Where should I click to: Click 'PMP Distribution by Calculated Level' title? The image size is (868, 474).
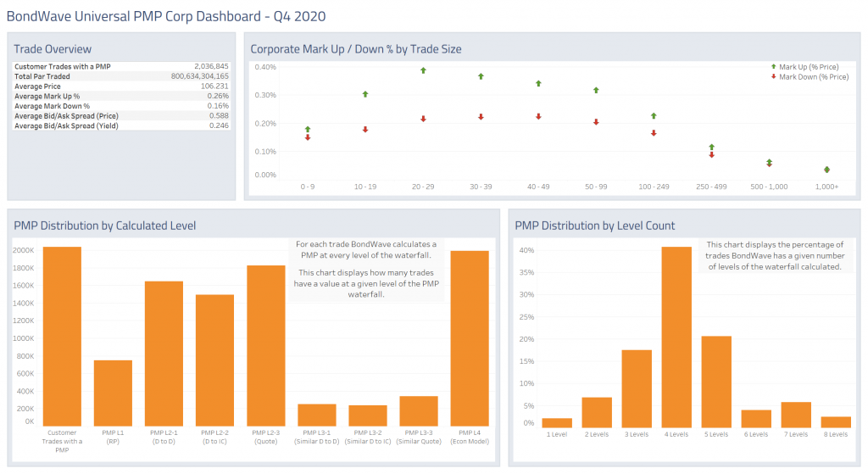104,226
